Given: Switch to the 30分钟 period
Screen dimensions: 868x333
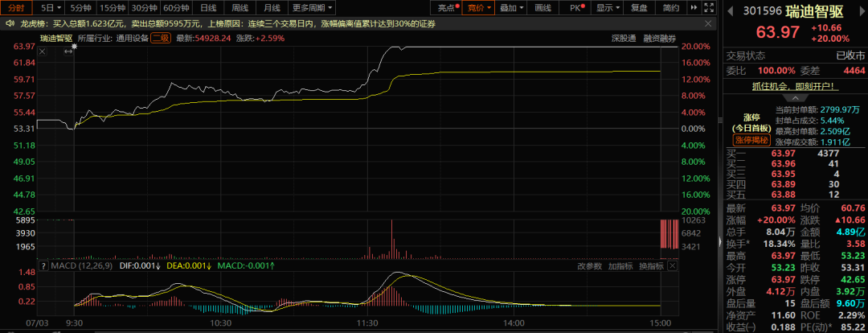Looking at the screenshot, I should click(145, 8).
